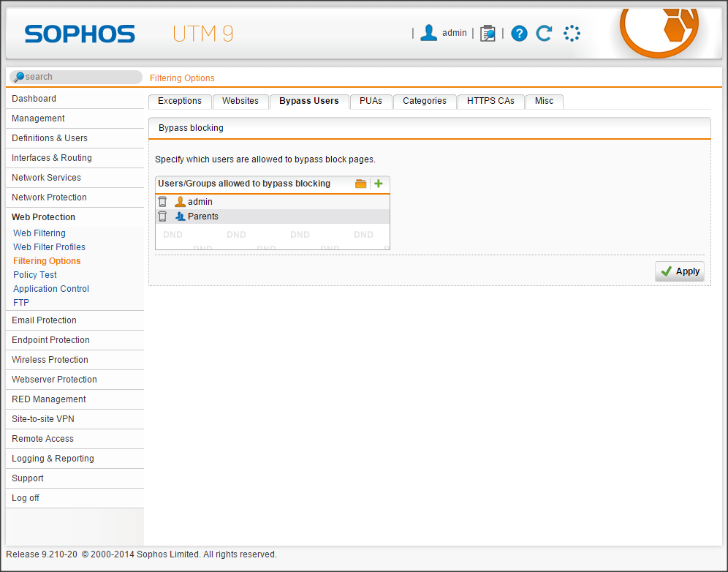Image resolution: width=728 pixels, height=572 pixels.
Task: Open the clipboard notes icon in header
Action: click(488, 33)
